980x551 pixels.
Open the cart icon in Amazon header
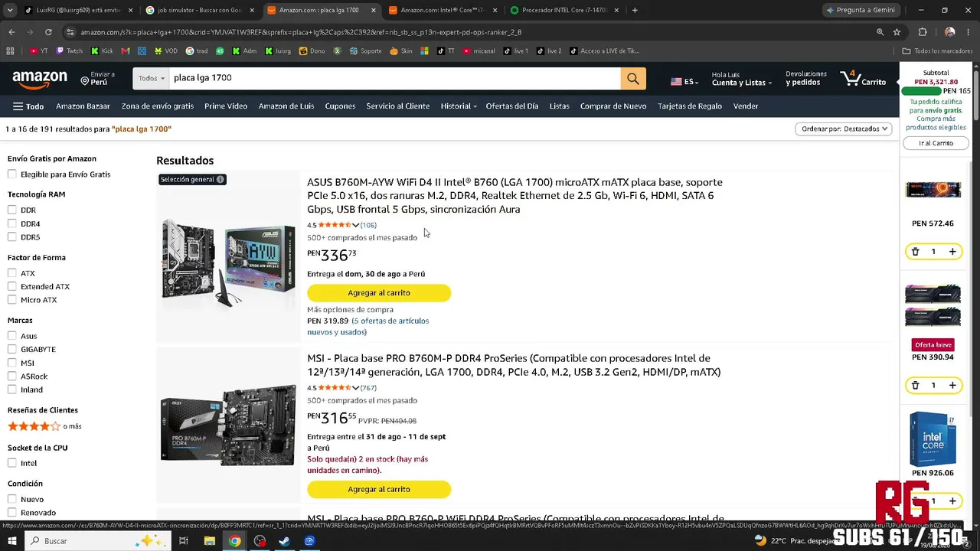click(x=863, y=79)
